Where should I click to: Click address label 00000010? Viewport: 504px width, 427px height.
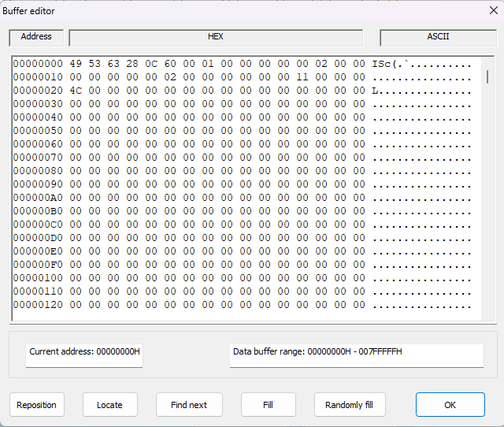(x=38, y=77)
